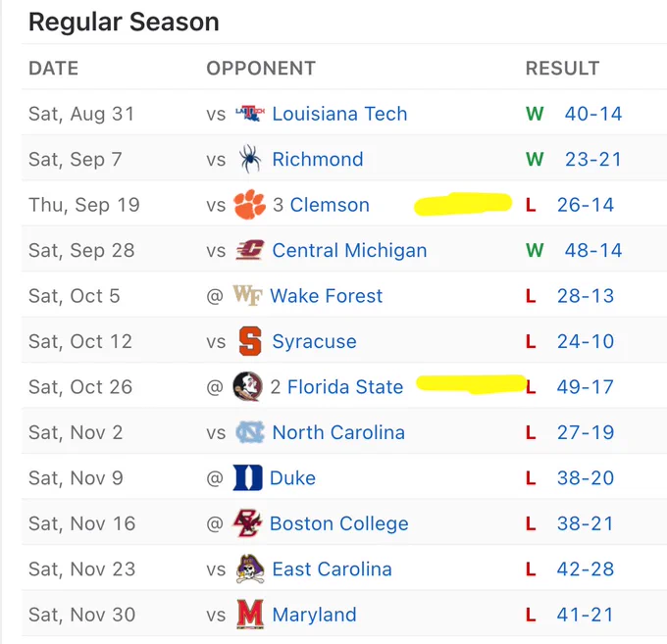The height and width of the screenshot is (644, 667).
Task: Click the Boston College eagle logo
Action: [247, 523]
